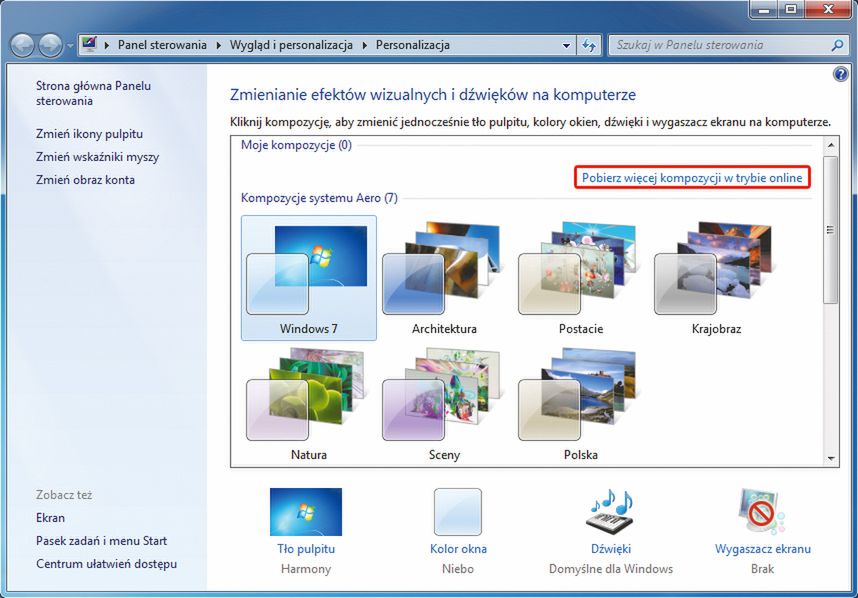Click the theme list scroll down arrow
Viewport: 858px width, 598px height.
[831, 458]
